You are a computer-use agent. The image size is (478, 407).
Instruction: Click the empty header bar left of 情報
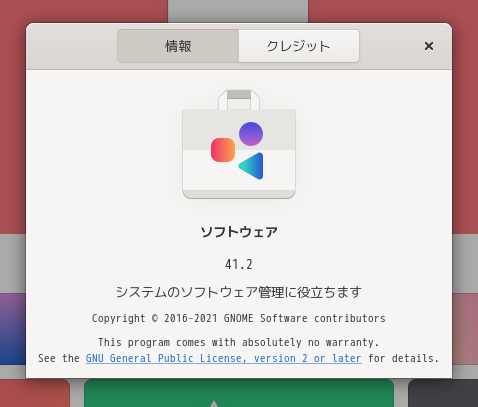click(x=72, y=46)
